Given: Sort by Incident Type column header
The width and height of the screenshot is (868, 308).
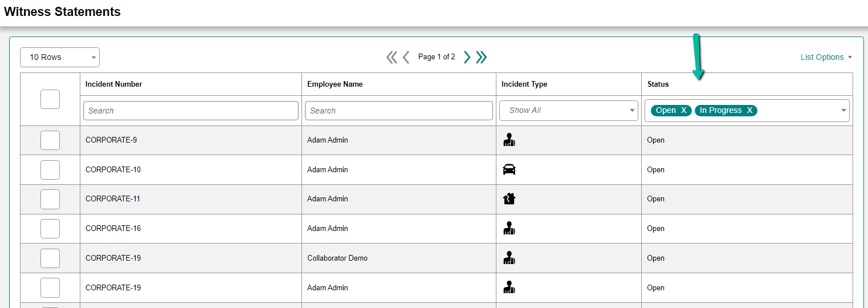Looking at the screenshot, I should pyautogui.click(x=524, y=84).
